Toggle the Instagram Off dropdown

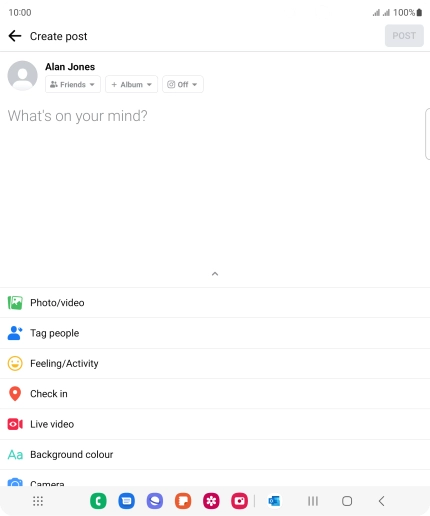(x=183, y=84)
